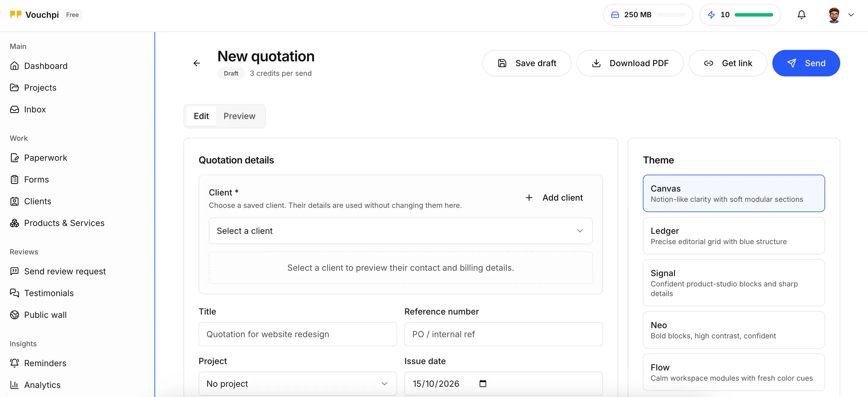Click the calendar icon in Issue date

[483, 383]
